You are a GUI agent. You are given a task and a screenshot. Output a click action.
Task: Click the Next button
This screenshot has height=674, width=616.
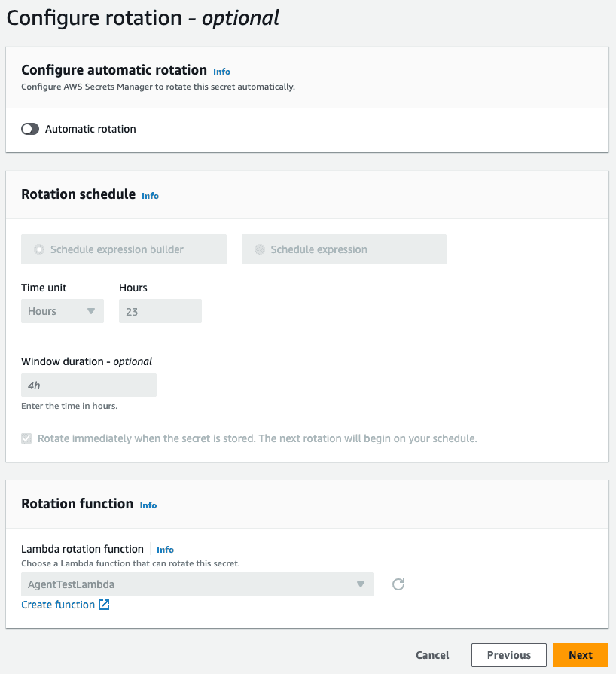(x=581, y=655)
